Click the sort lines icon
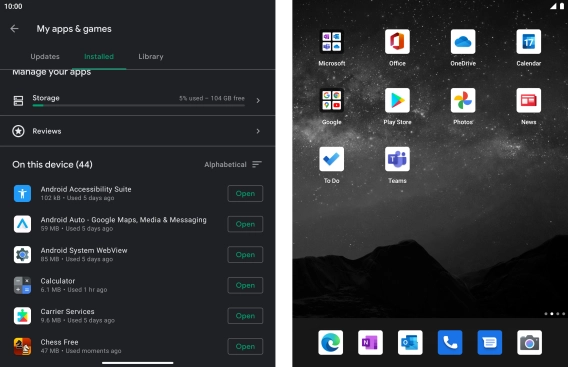This screenshot has height=367, width=568. coord(257,164)
